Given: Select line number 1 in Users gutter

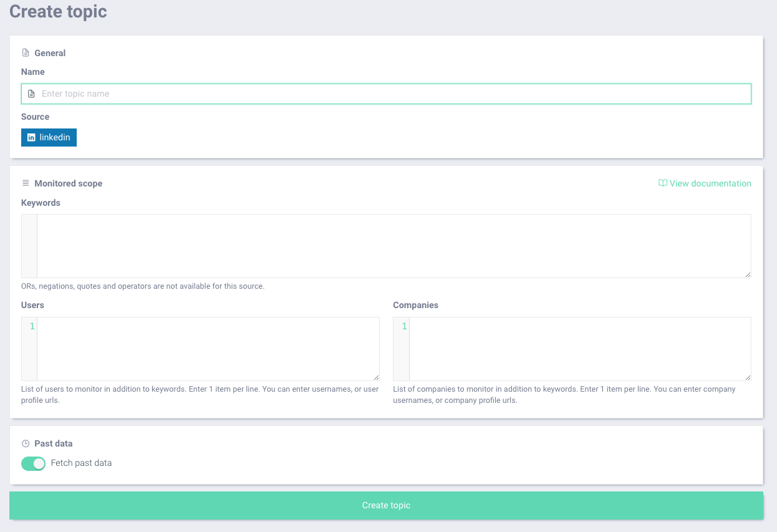Looking at the screenshot, I should [x=32, y=326].
